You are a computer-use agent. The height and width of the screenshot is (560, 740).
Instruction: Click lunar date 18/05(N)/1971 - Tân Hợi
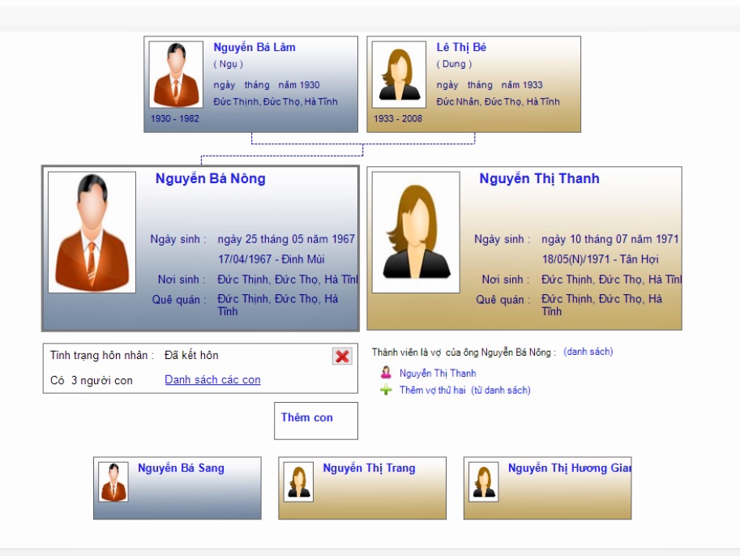pyautogui.click(x=601, y=259)
